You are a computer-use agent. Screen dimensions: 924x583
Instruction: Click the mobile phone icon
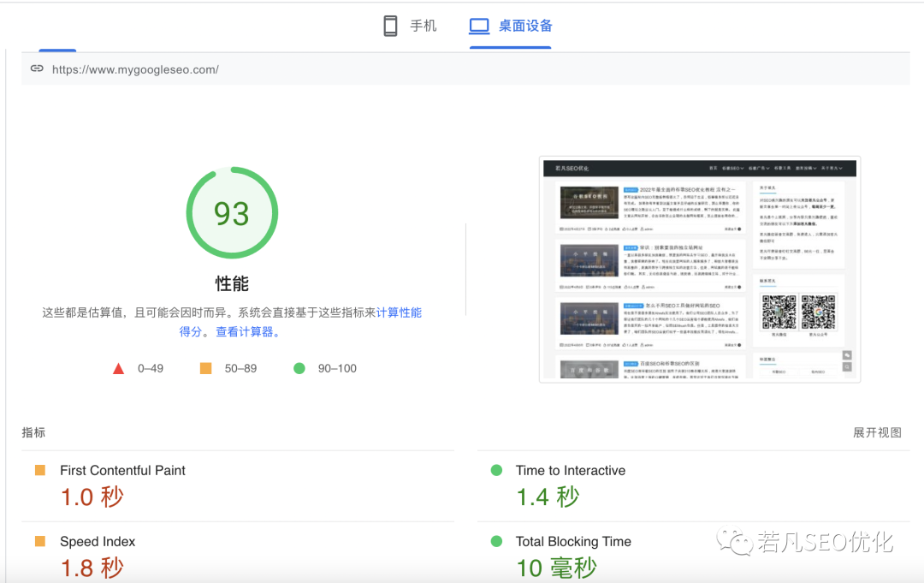(390, 26)
